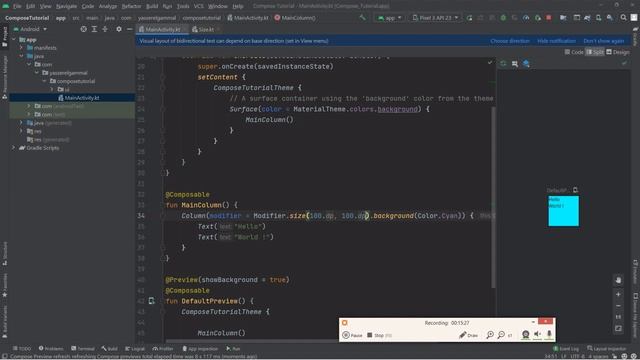Click the interactive preview icon in preview toolbar
The image size is (640, 360).
click(x=515, y=64)
